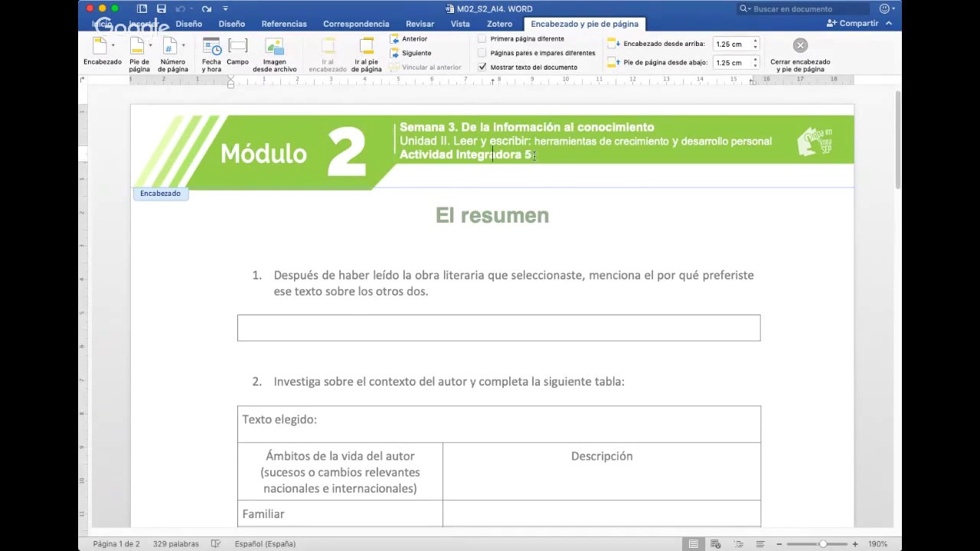
Task: Click the 190% zoom level
Action: [877, 543]
